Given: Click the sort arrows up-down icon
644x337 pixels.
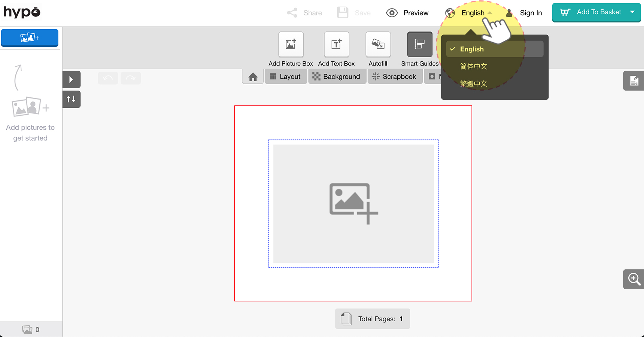Looking at the screenshot, I should point(71,99).
